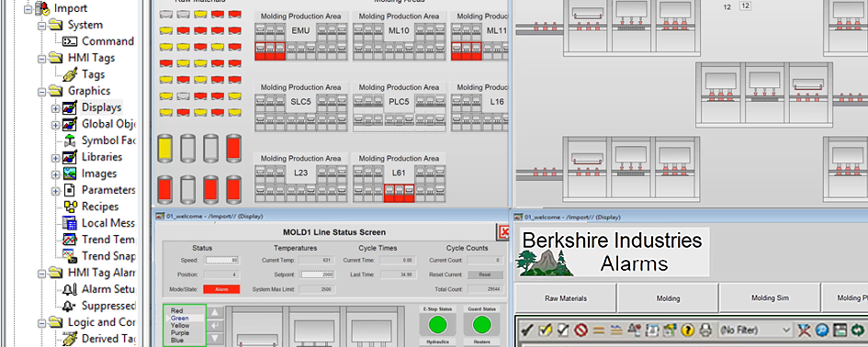The width and height of the screenshot is (868, 347).
Task: Click the red Alarm Mode/State indicator
Action: point(221,289)
